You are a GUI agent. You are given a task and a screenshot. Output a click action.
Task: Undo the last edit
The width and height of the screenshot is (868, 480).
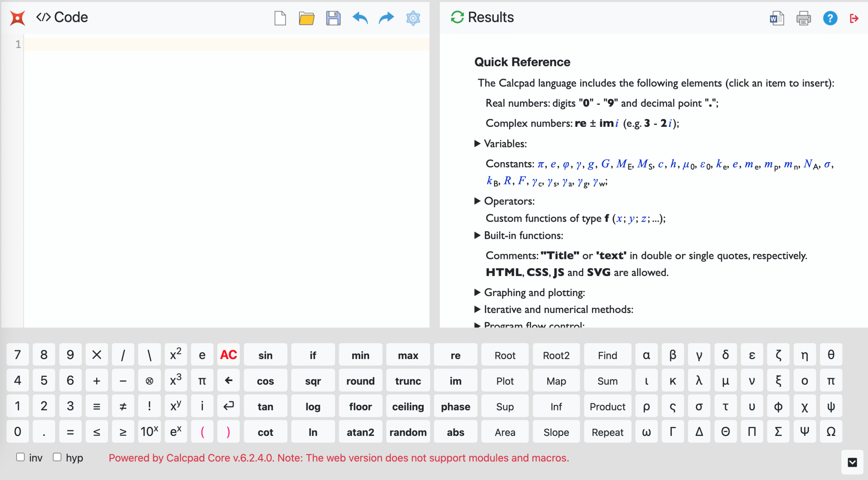(x=360, y=18)
